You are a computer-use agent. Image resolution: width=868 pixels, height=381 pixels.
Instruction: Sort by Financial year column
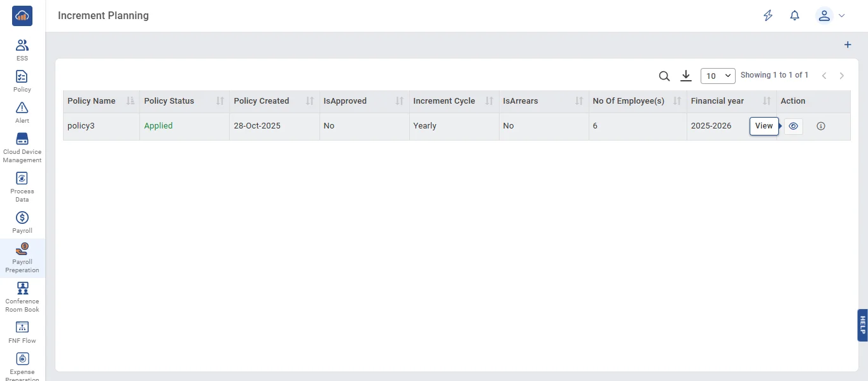click(x=767, y=101)
